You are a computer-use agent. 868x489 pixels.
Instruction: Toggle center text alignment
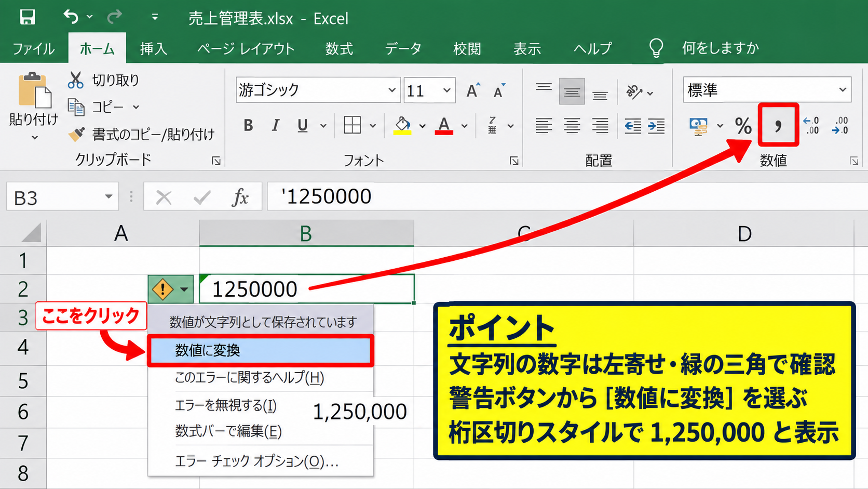pyautogui.click(x=572, y=126)
